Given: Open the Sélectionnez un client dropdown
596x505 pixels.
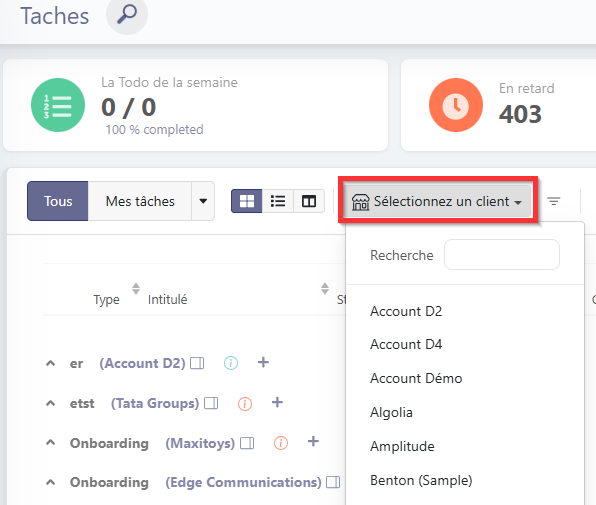Looking at the screenshot, I should (x=437, y=201).
